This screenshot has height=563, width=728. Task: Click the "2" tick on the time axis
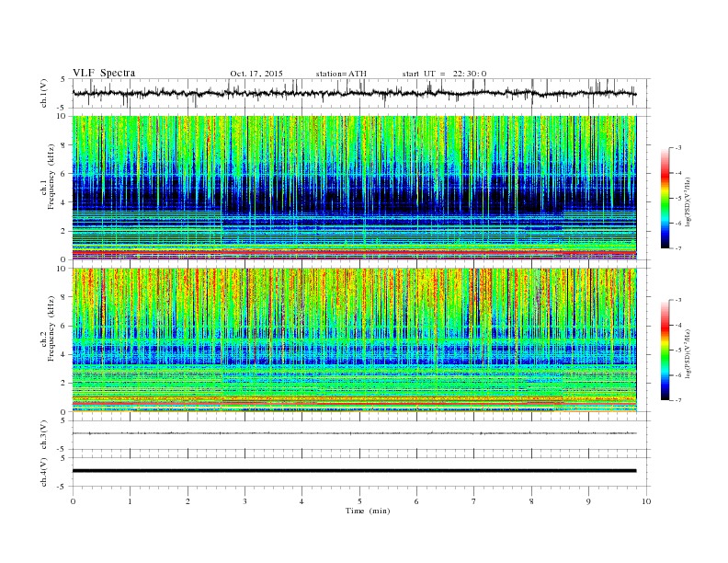click(188, 501)
